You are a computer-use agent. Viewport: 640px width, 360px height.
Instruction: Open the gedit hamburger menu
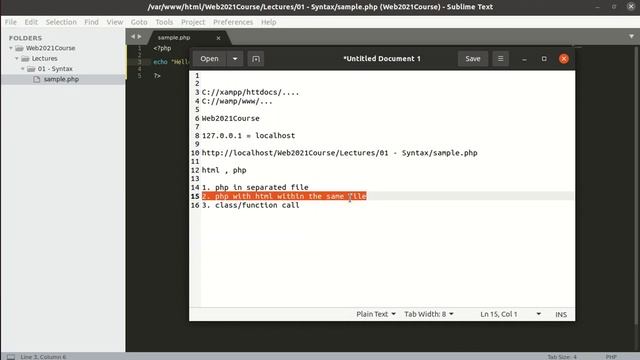pos(500,59)
